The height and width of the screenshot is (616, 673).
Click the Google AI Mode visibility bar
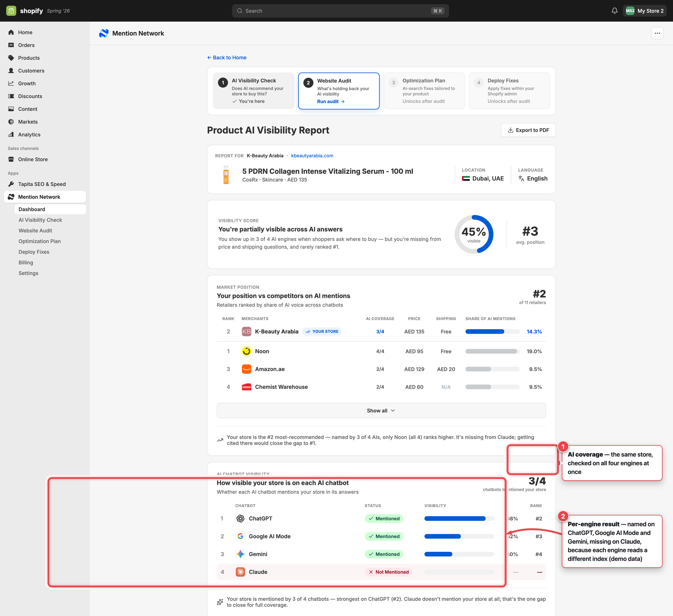(x=459, y=536)
